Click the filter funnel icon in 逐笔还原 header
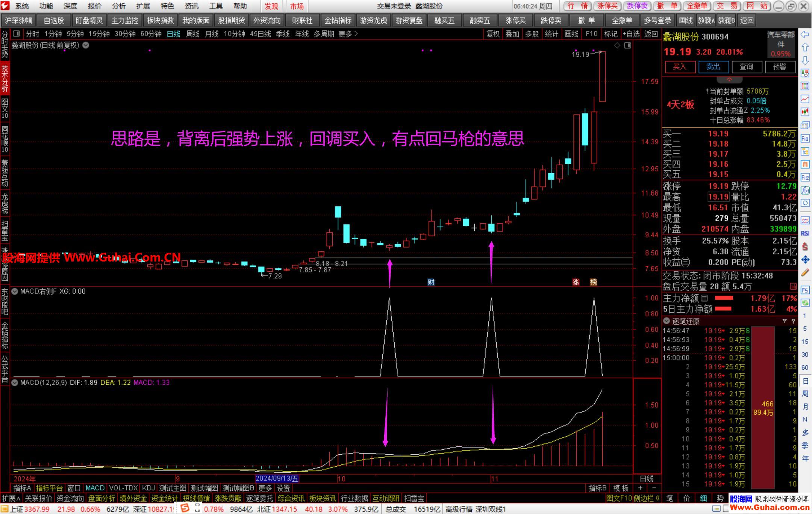 point(785,321)
